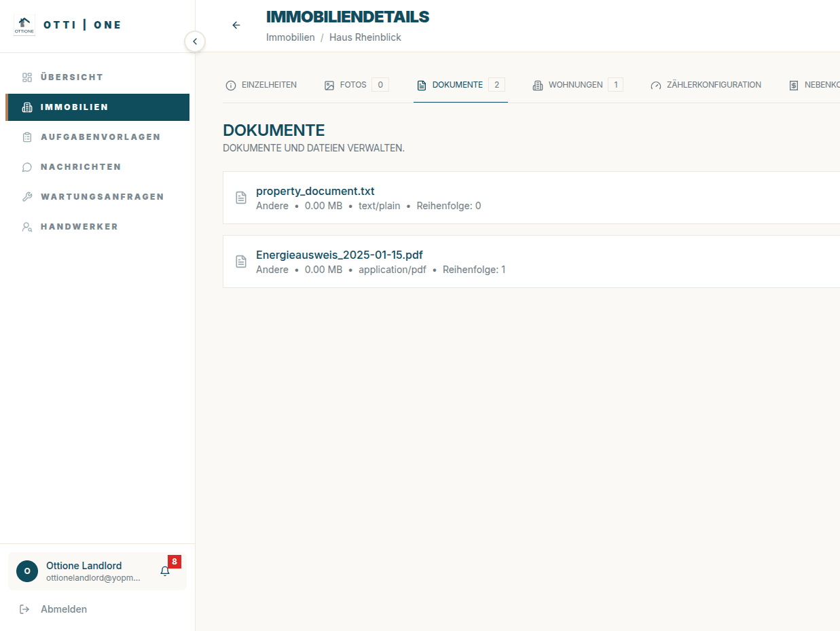Go back using the left arrow icon
This screenshot has height=631, width=840.
[x=236, y=25]
